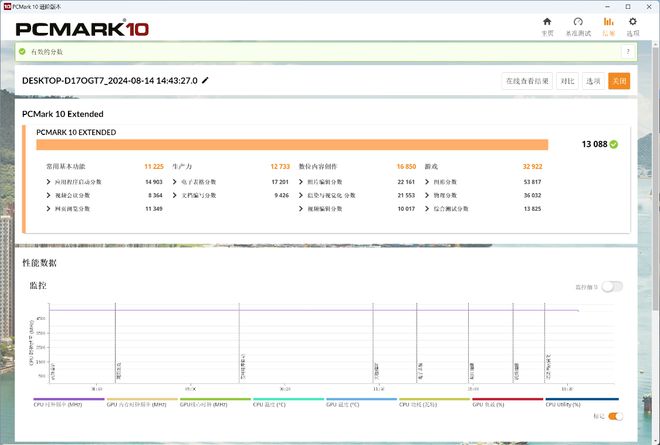Toggle light-blue GPU temperature legend

pos(362,402)
